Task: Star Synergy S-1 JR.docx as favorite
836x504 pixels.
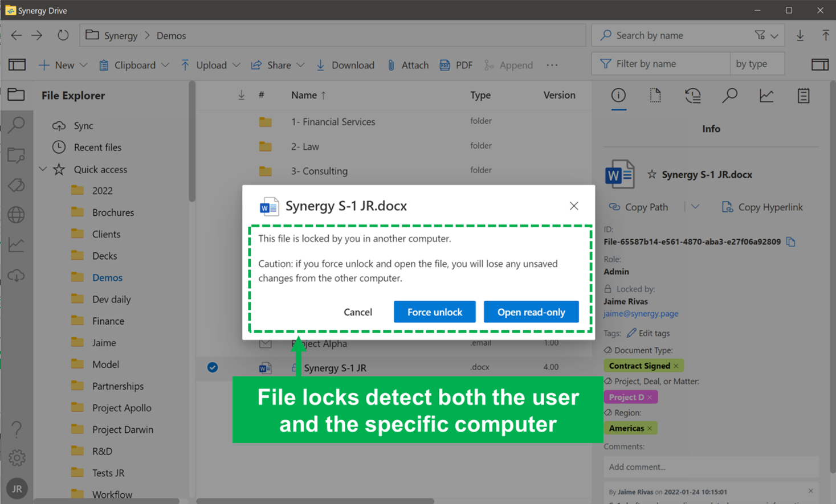Action: click(x=652, y=174)
